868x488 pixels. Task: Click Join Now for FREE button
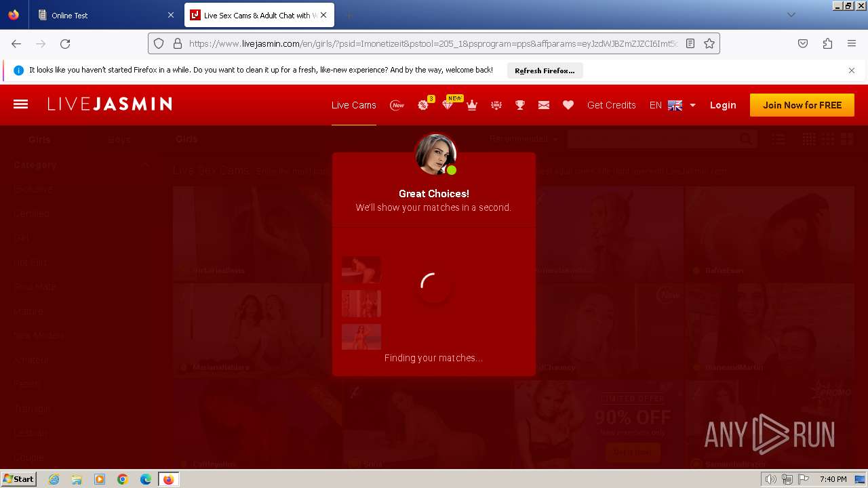(x=802, y=105)
